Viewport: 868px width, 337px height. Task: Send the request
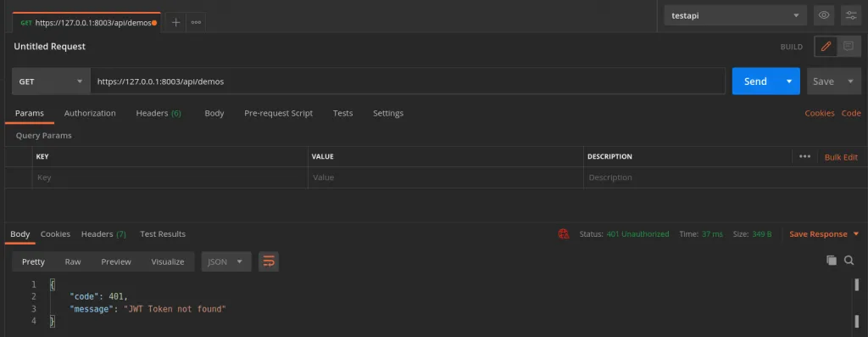click(755, 81)
